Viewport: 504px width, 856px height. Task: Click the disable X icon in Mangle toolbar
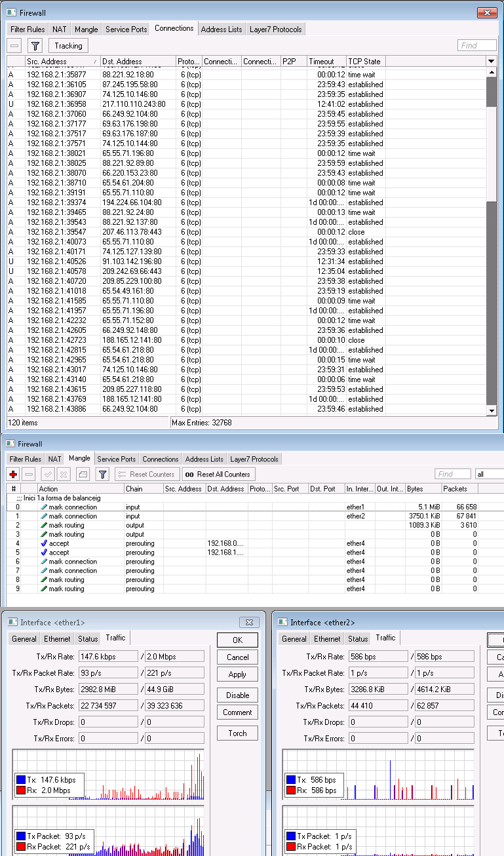64,474
